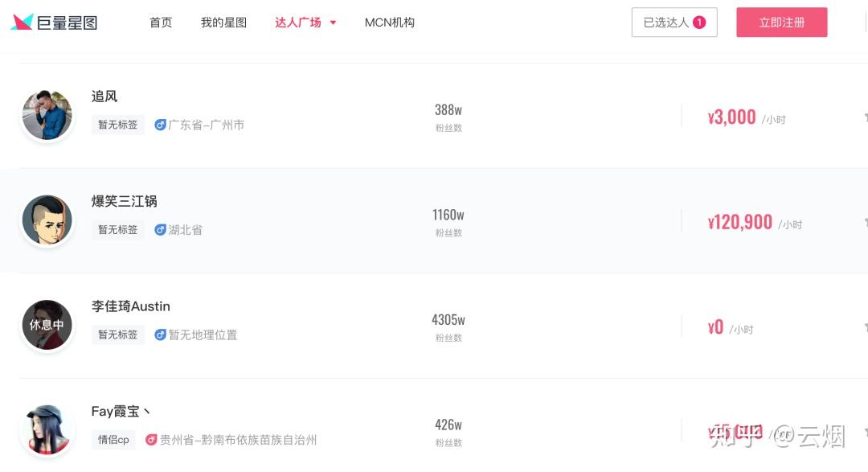Star the 爆笑三江锅 creator row

pos(866,222)
